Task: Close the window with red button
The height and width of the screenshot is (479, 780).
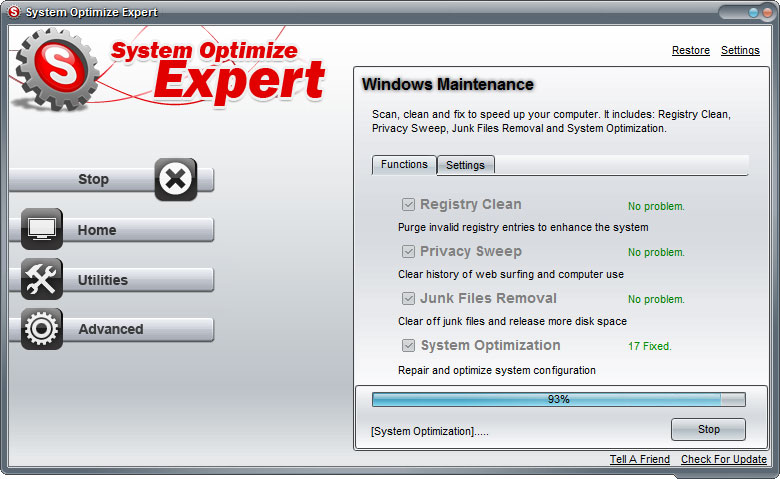Action: pos(769,12)
